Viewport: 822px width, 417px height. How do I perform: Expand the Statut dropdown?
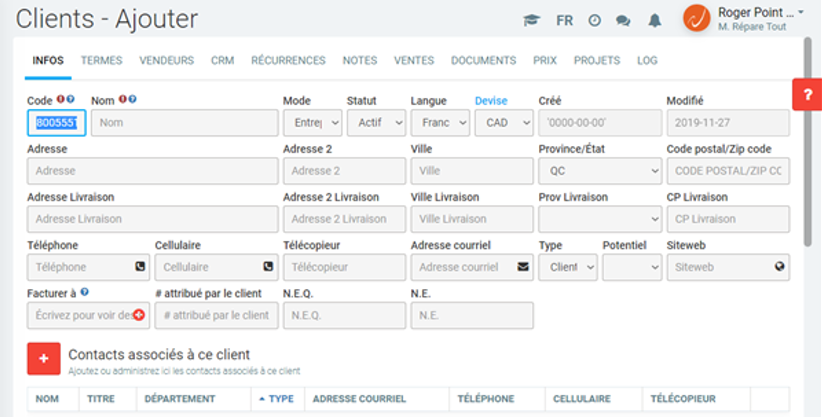click(376, 123)
